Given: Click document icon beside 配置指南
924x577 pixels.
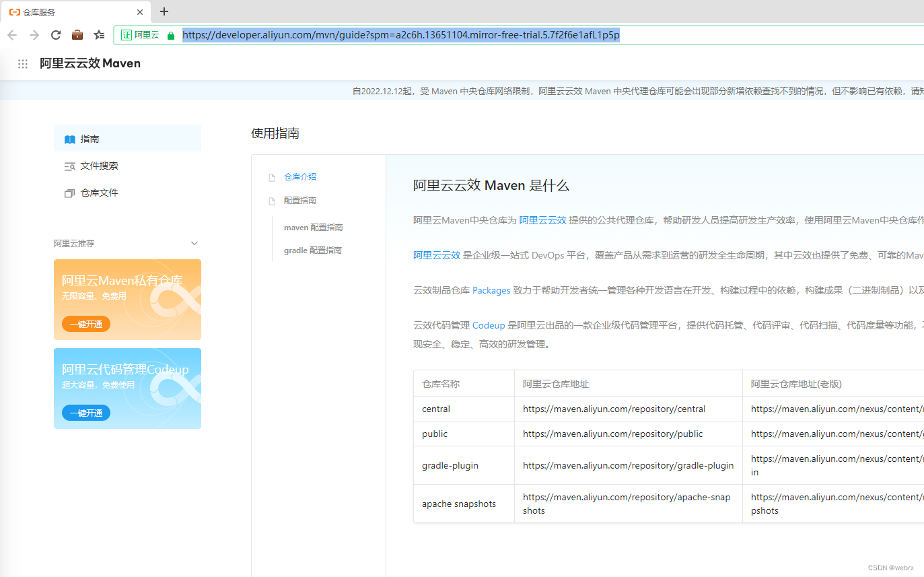Looking at the screenshot, I should 272,201.
